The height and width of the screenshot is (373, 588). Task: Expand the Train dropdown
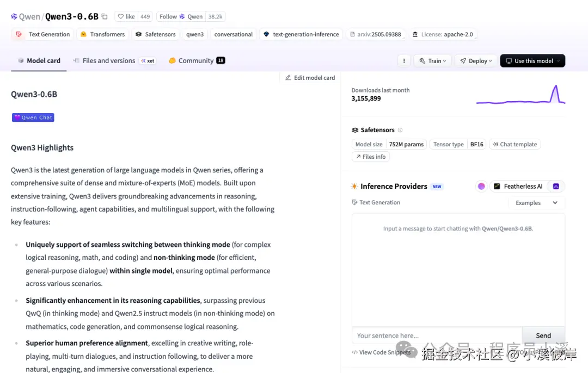pyautogui.click(x=433, y=61)
